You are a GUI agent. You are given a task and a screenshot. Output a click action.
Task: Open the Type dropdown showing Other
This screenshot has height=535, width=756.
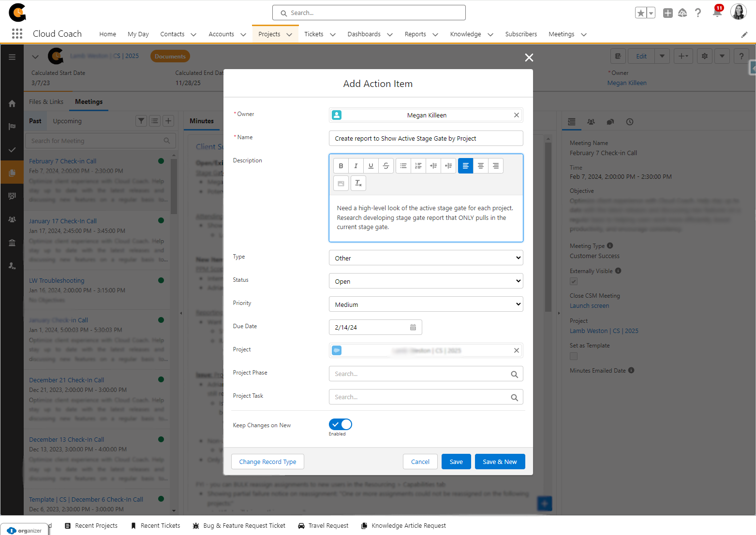pos(426,258)
